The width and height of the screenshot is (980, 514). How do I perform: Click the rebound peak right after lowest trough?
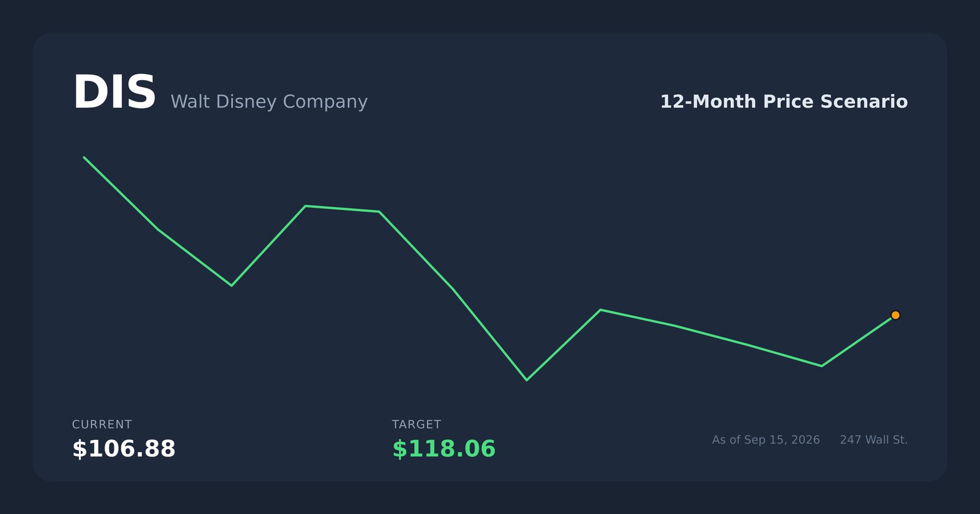coord(600,310)
